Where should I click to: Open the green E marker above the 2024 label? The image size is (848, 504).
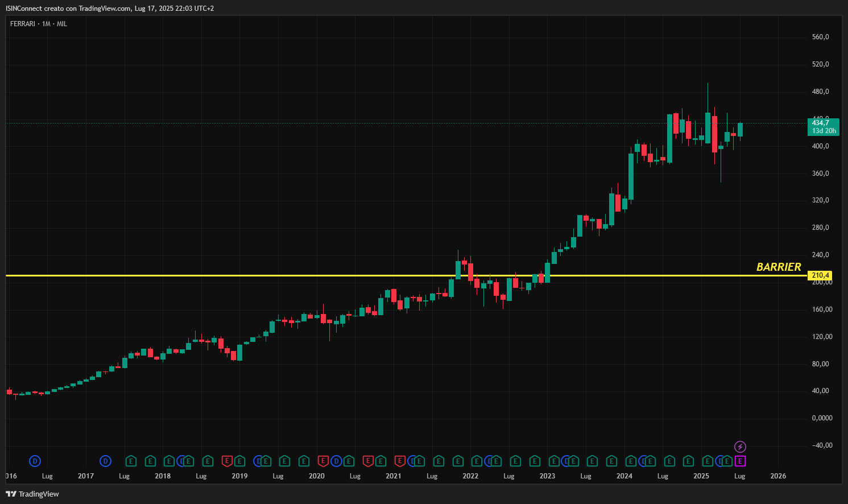[x=631, y=461]
